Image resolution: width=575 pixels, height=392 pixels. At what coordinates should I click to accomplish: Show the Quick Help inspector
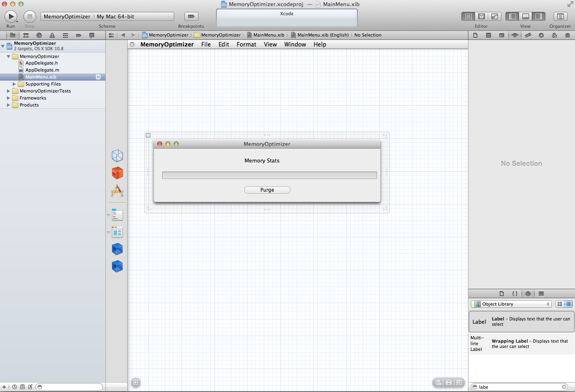point(489,35)
